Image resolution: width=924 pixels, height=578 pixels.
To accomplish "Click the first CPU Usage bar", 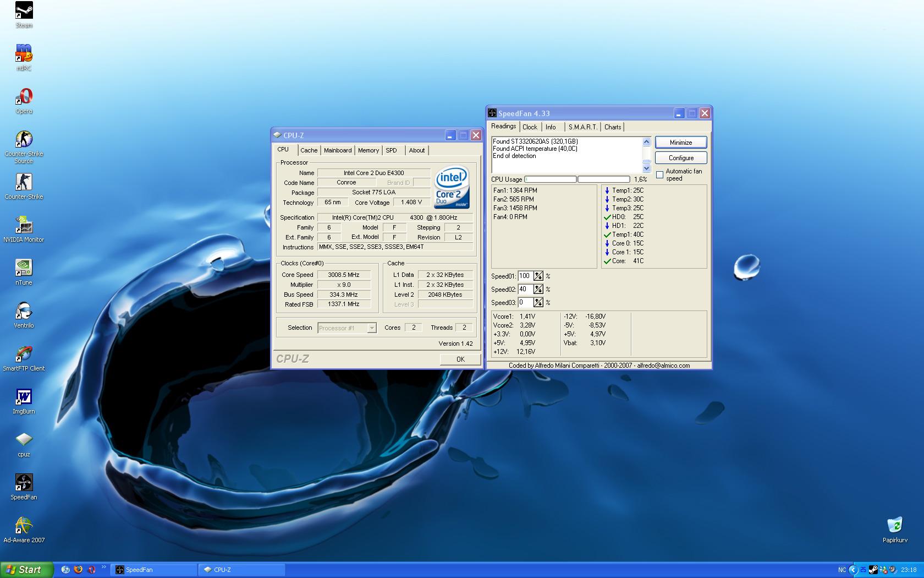I will [551, 179].
